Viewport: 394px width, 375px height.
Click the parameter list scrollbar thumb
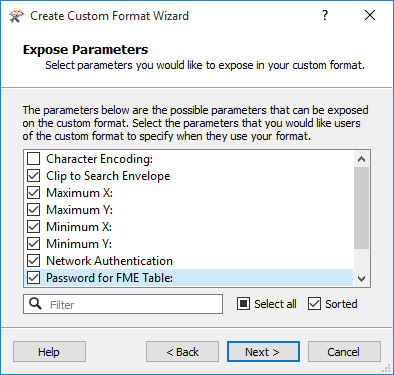[361, 208]
